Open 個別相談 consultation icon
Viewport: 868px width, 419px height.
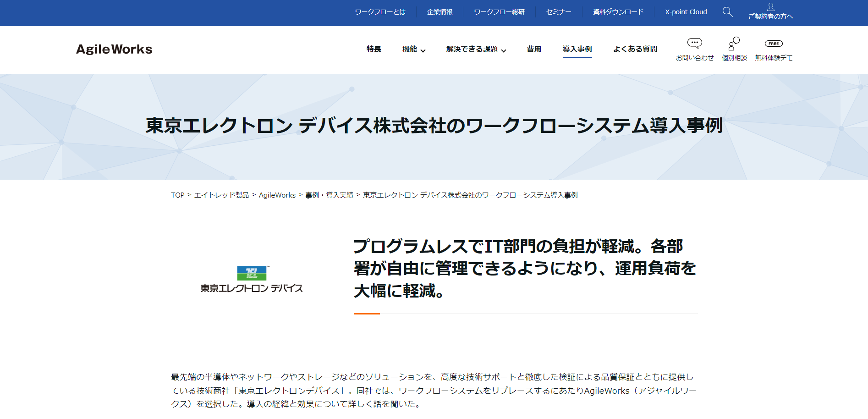pyautogui.click(x=734, y=44)
